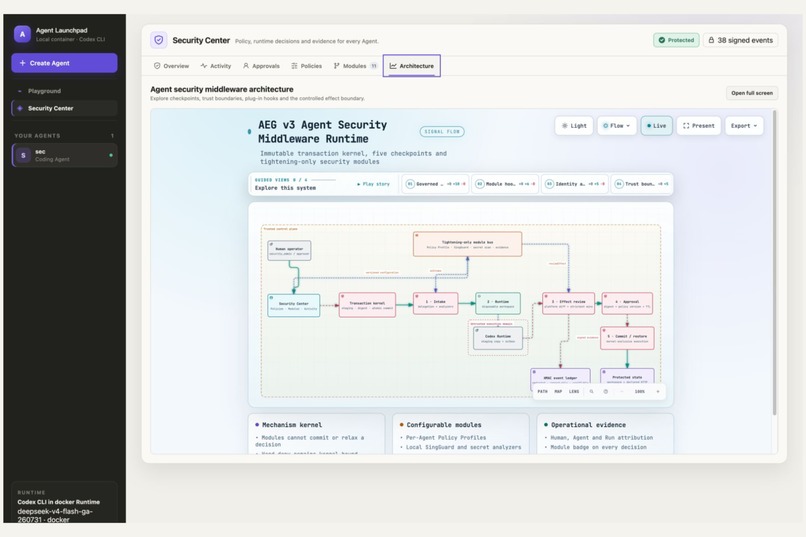Select the Architecture tab
The width and height of the screenshot is (806, 537).
coord(412,66)
